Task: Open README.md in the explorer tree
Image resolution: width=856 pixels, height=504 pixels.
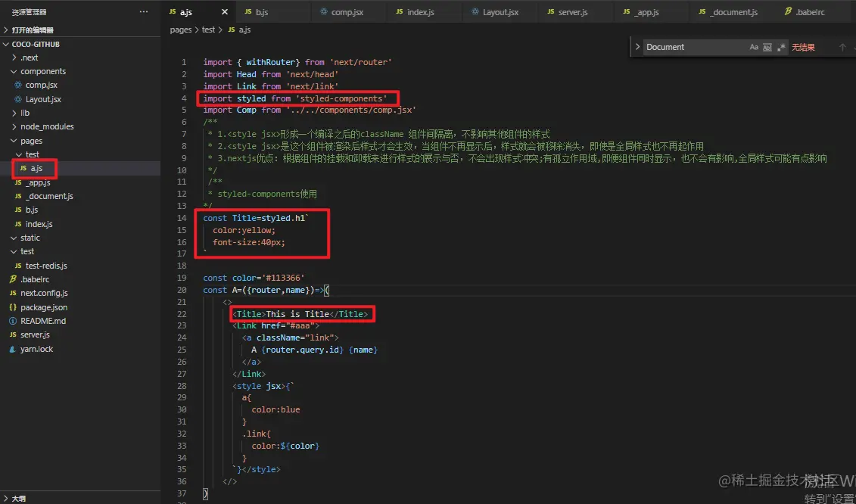Action: point(81,321)
